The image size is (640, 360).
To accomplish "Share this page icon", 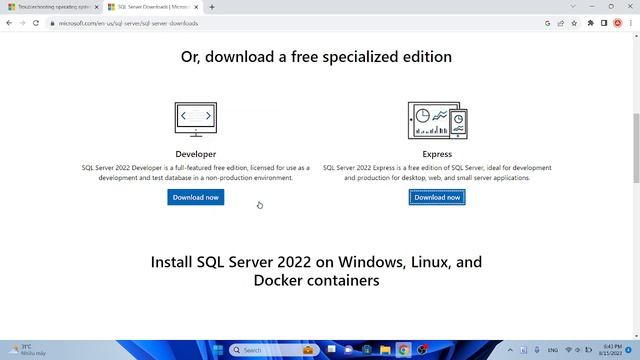I will tap(561, 23).
